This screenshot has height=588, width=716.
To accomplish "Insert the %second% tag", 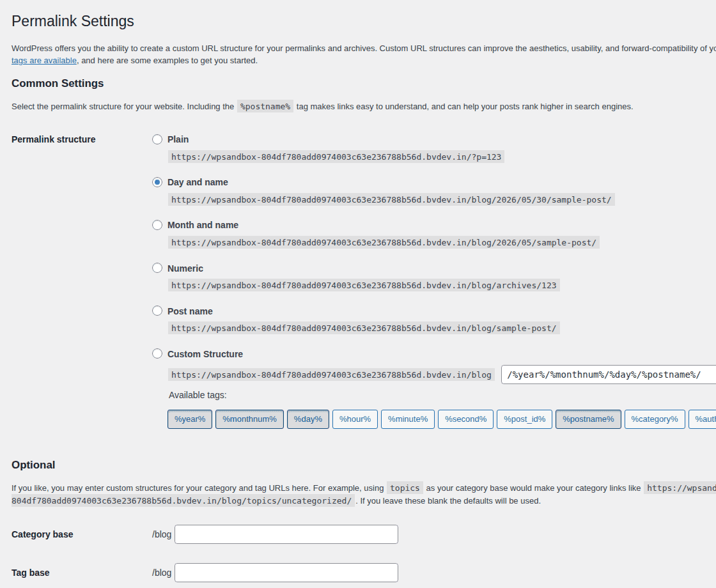I will point(466,419).
